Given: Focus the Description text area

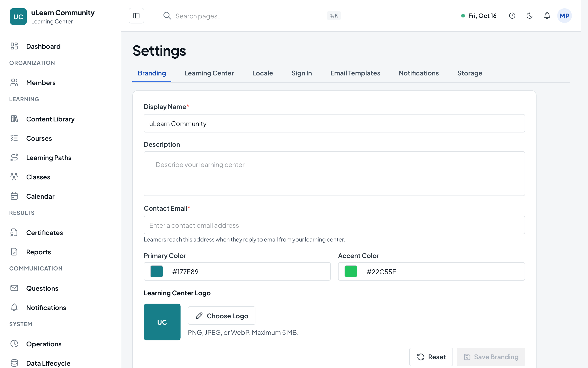Looking at the screenshot, I should (x=334, y=174).
